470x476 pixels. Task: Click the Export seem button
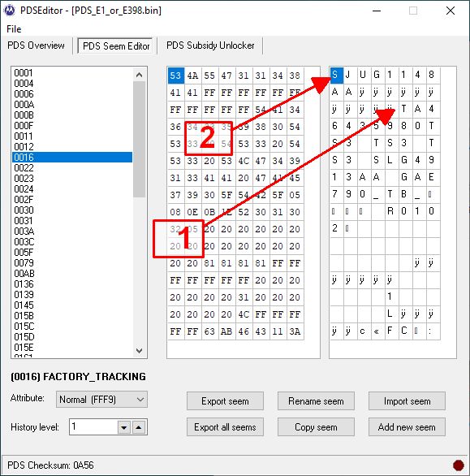coord(225,401)
